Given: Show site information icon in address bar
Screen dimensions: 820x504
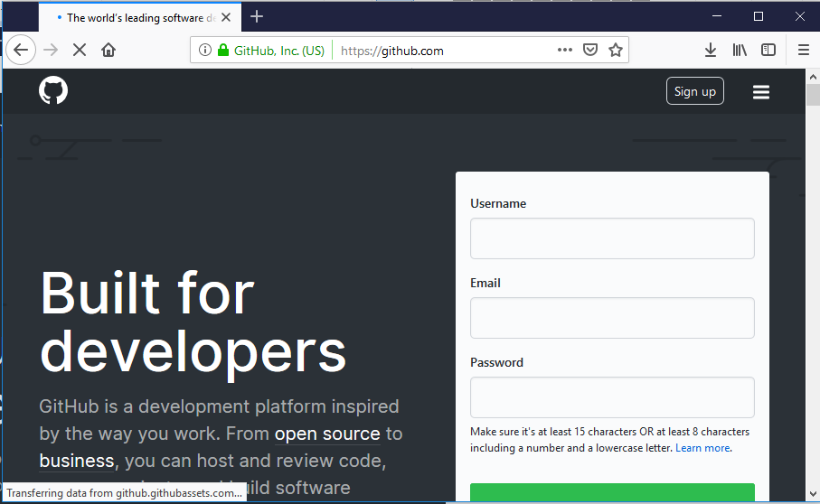Looking at the screenshot, I should point(205,51).
